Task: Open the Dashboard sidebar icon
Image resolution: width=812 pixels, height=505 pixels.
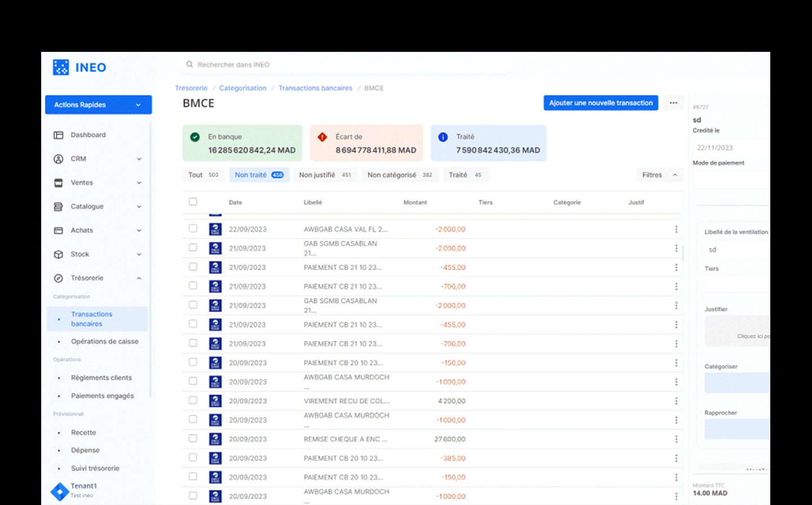Action: pyautogui.click(x=59, y=135)
